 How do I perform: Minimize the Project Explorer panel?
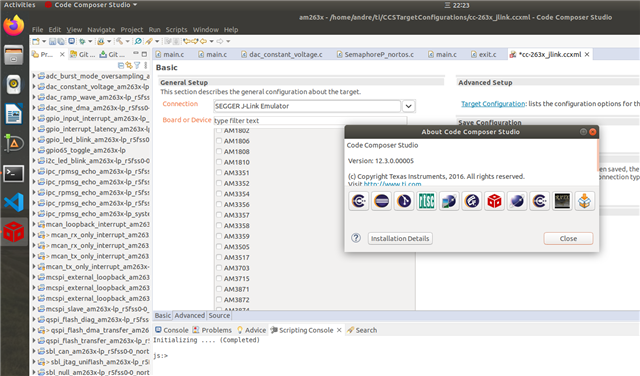136,54
